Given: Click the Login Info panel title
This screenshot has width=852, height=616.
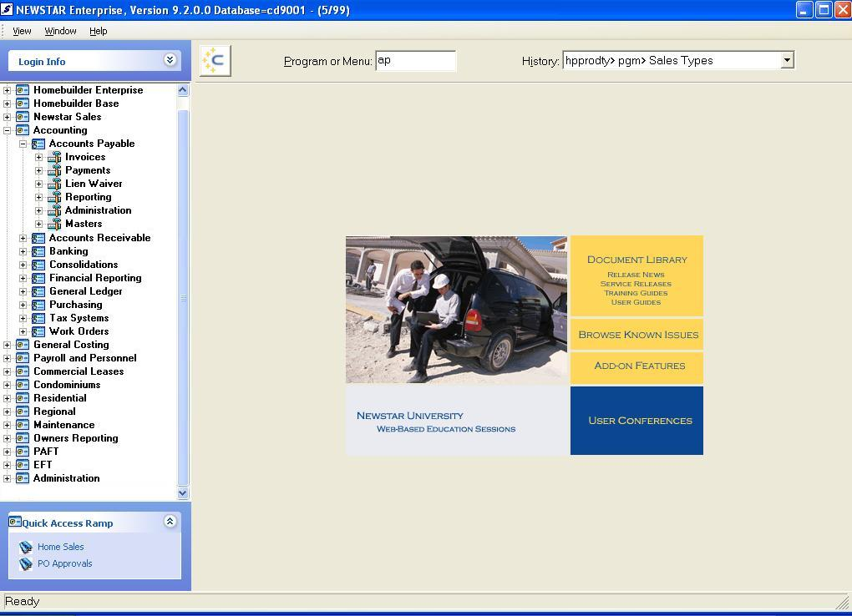Looking at the screenshot, I should coord(42,62).
